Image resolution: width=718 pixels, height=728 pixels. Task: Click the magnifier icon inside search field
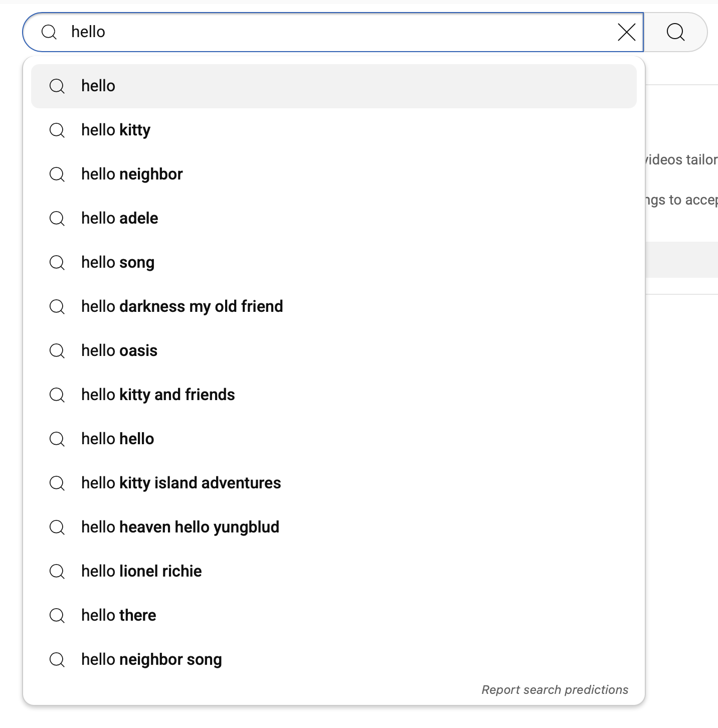coord(49,33)
